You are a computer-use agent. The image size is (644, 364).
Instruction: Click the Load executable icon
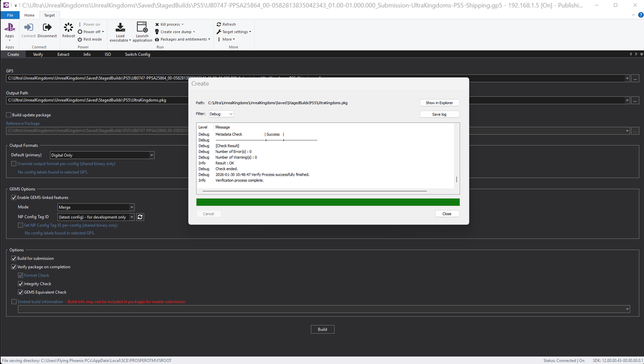point(120,27)
